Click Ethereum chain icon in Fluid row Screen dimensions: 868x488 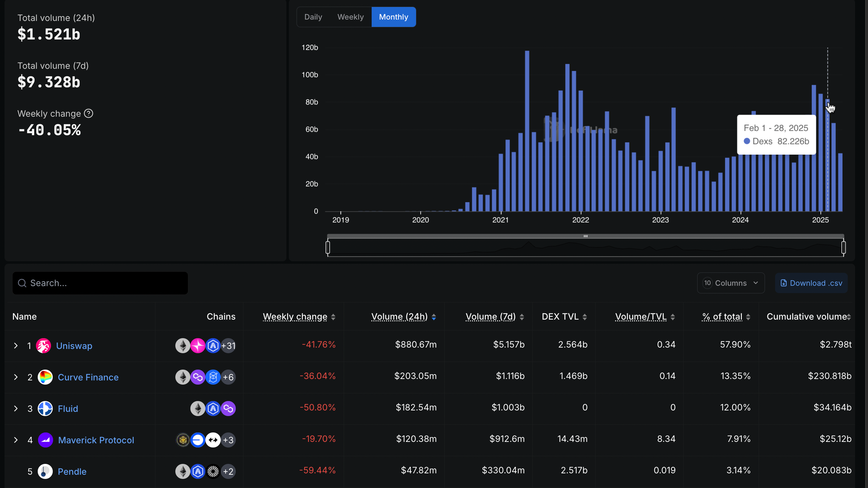[x=198, y=408]
